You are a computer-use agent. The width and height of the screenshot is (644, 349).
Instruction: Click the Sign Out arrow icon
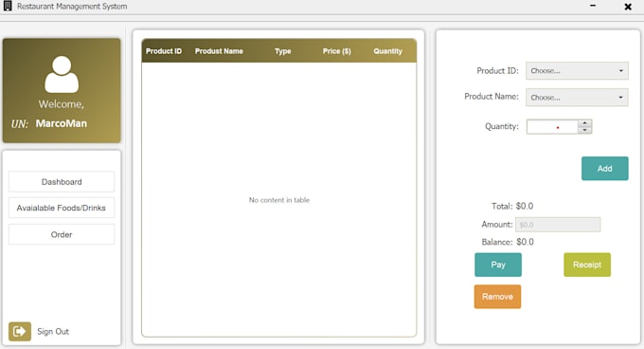click(20, 331)
